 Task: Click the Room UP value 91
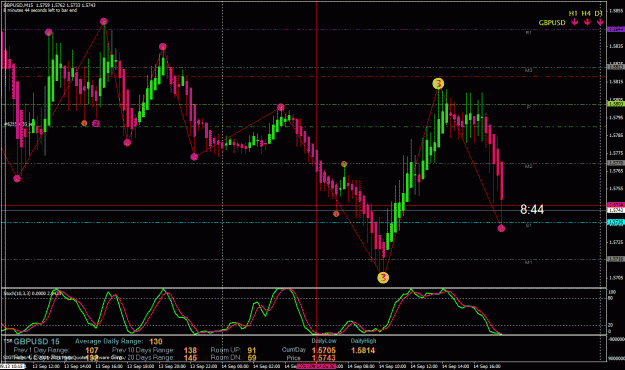tap(252, 350)
